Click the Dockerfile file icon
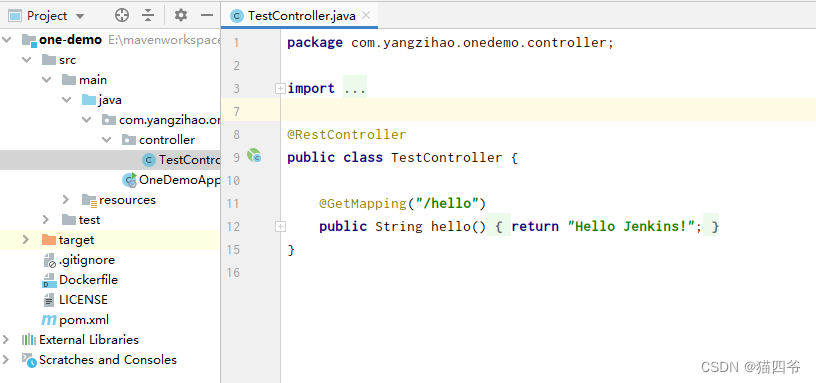 49,280
